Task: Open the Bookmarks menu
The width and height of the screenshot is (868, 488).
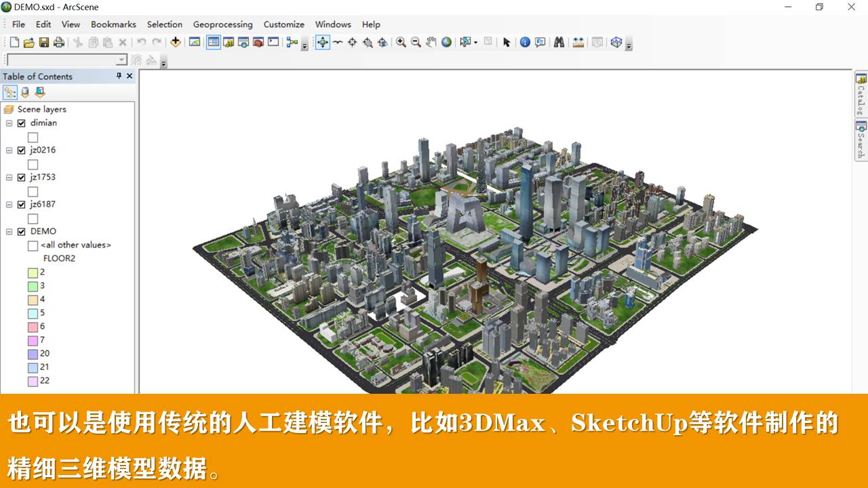Action: (x=113, y=24)
